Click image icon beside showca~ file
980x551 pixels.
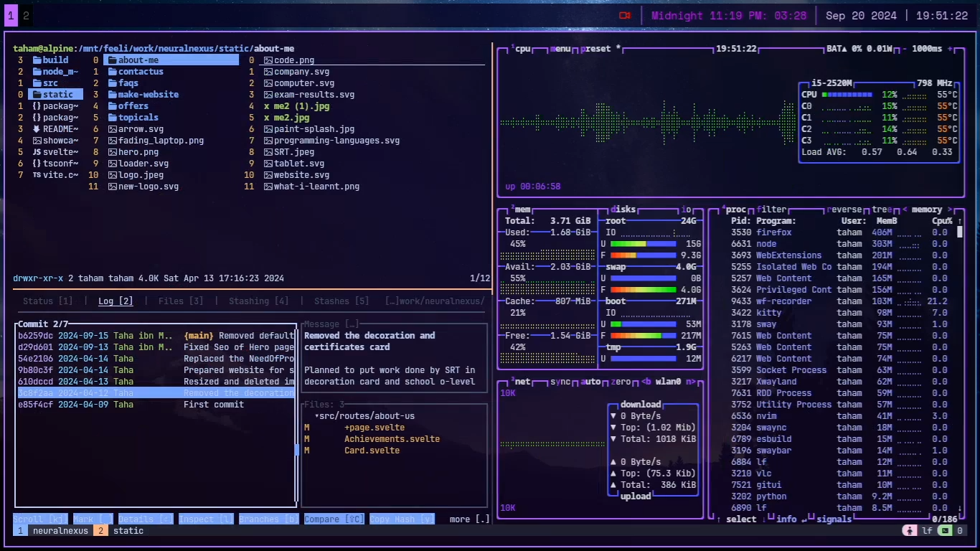tap(37, 141)
